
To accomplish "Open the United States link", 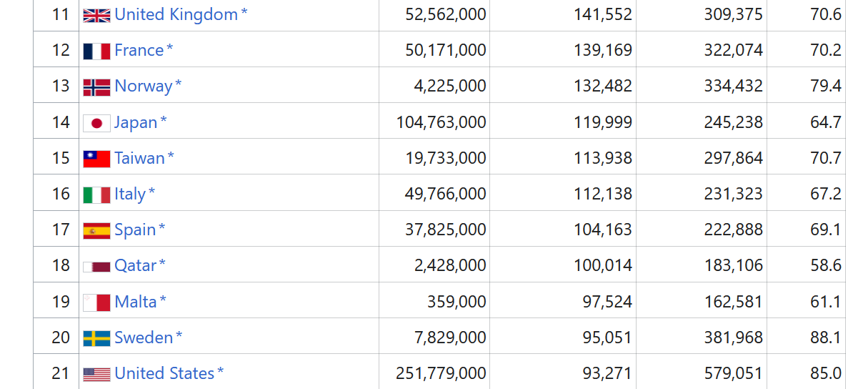I will [x=164, y=373].
